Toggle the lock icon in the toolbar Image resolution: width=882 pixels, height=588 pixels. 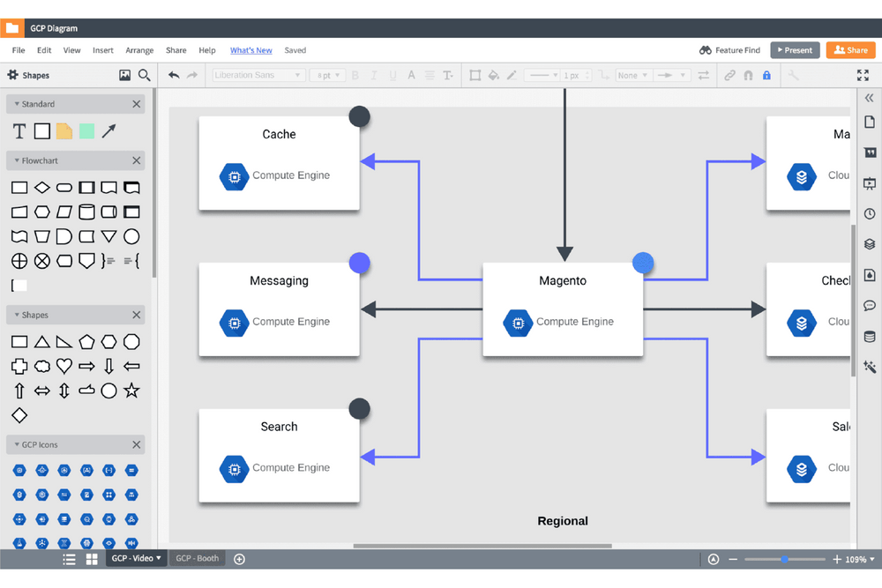[766, 75]
